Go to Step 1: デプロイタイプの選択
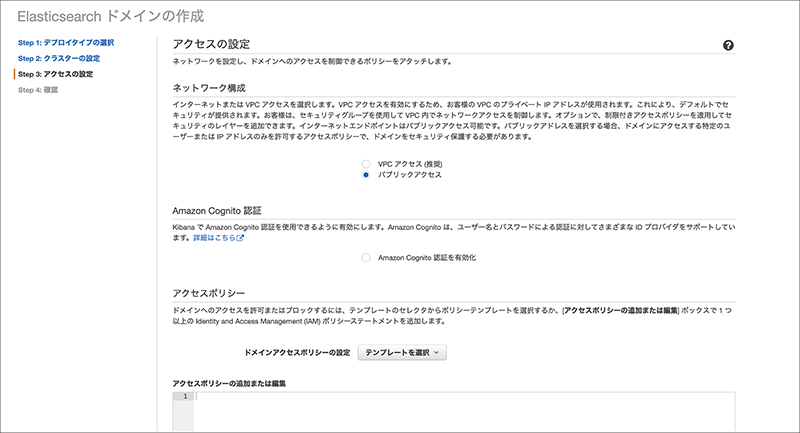 (66, 43)
